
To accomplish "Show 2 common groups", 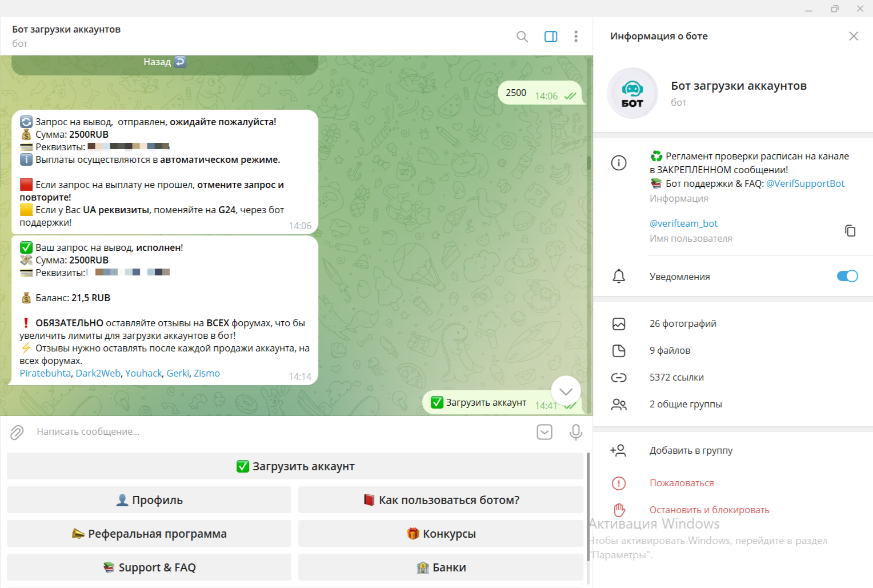I will point(686,405).
